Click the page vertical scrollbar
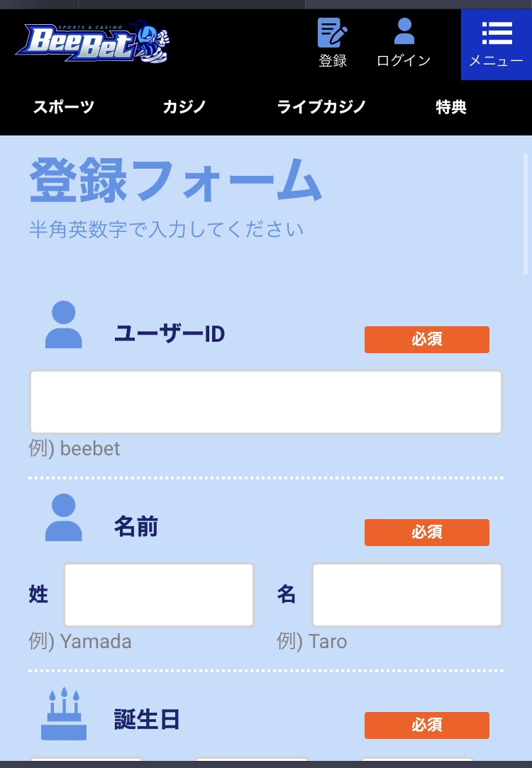 525,215
